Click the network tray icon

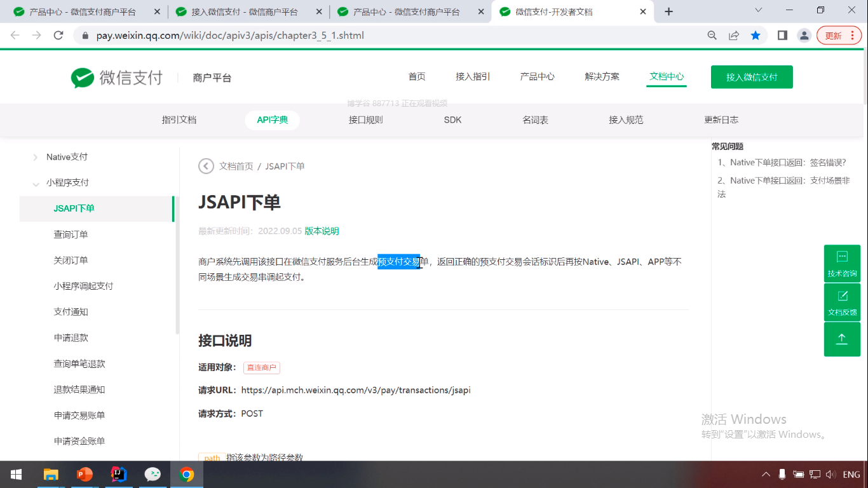(815, 474)
